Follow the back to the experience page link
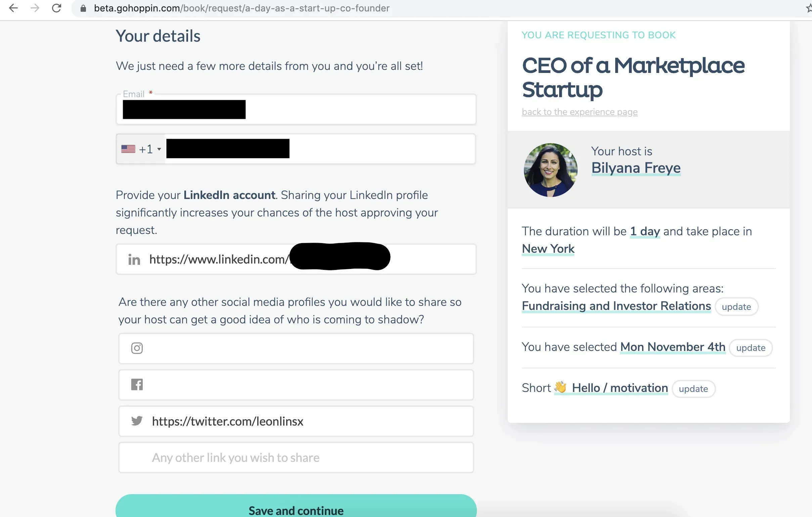This screenshot has width=812, height=517. tap(579, 112)
